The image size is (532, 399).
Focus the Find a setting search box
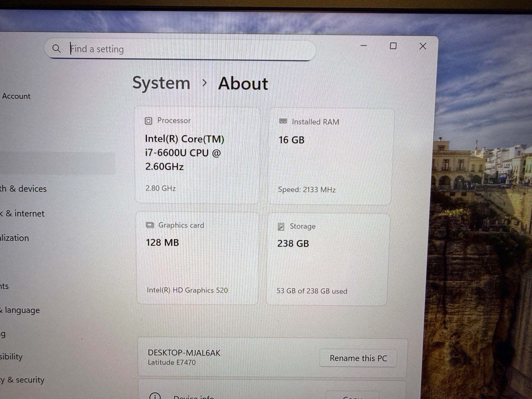coord(180,50)
